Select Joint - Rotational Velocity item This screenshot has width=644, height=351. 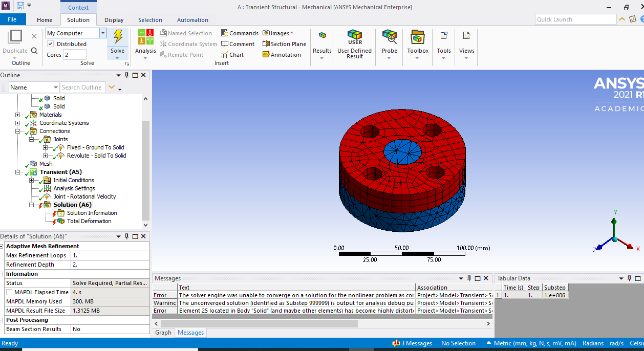84,196
